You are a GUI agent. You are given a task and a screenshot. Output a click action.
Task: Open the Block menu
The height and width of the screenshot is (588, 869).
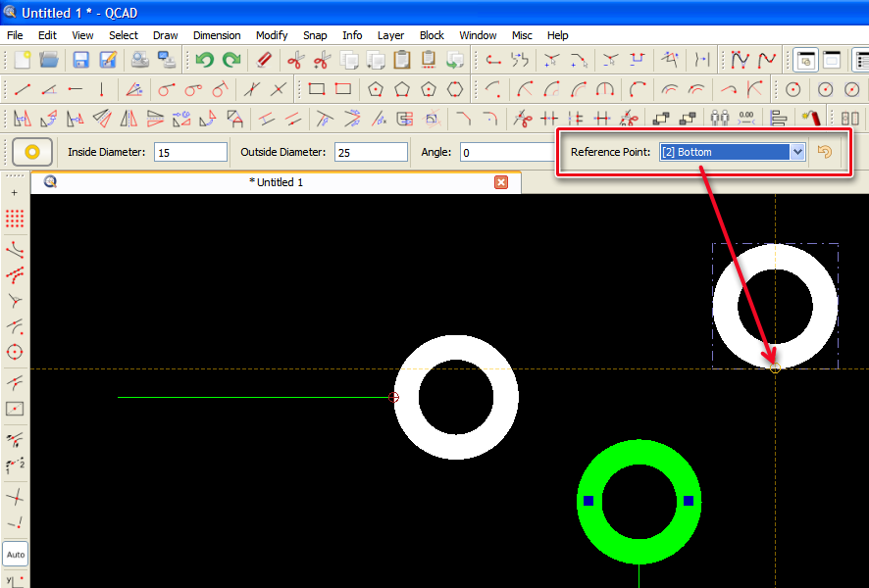432,35
